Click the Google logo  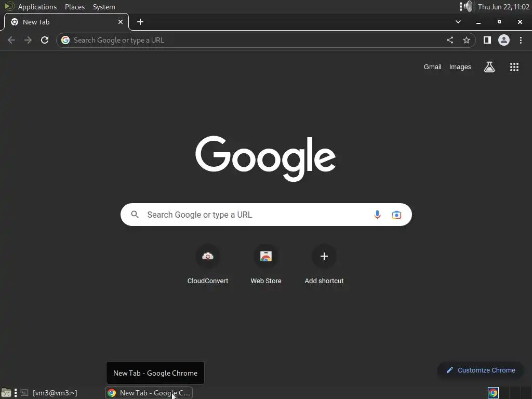click(x=265, y=158)
